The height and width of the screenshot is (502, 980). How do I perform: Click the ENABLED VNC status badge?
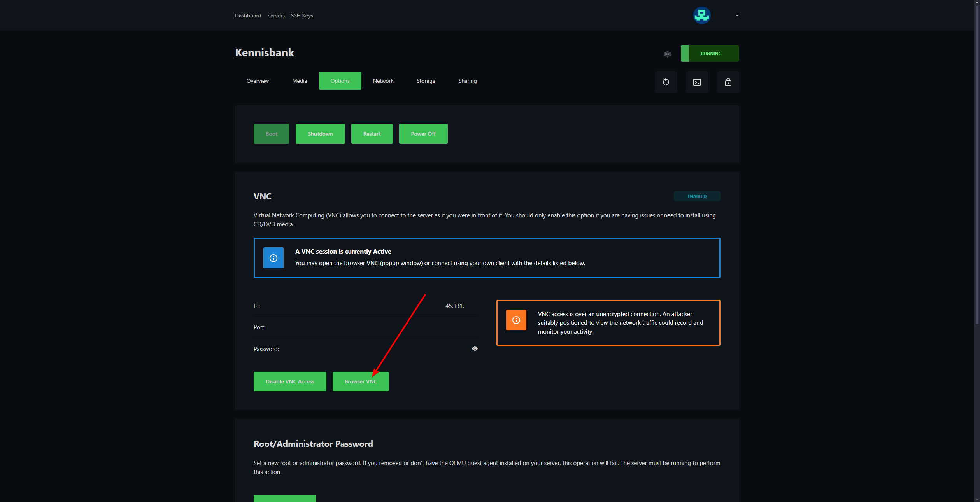696,196
